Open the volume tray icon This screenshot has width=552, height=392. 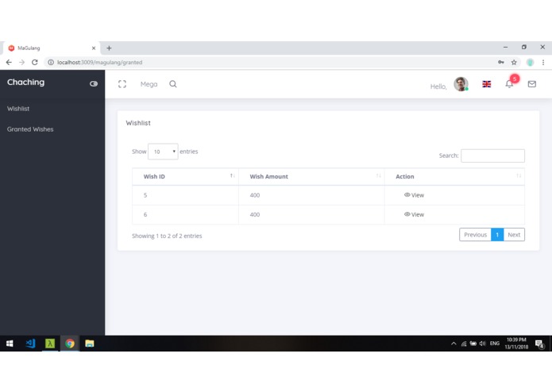[482, 344]
